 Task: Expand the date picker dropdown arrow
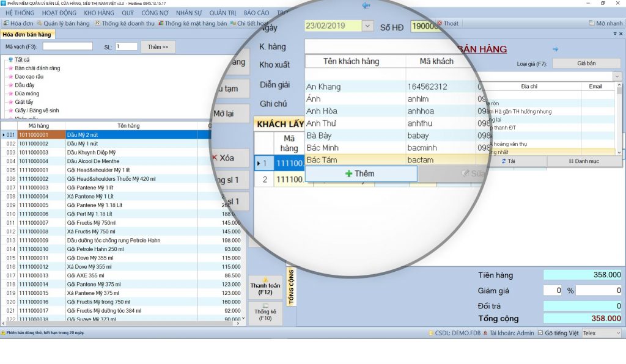pyautogui.click(x=367, y=26)
